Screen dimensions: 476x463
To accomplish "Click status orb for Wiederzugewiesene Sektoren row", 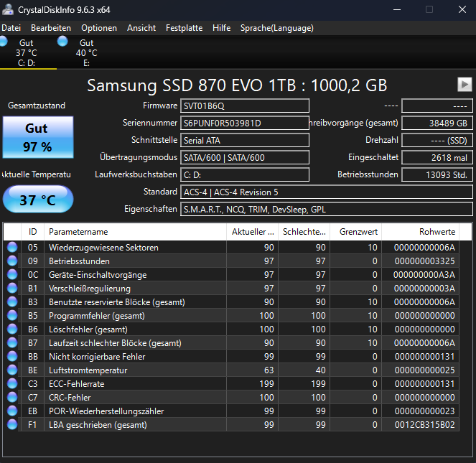I will pyautogui.click(x=12, y=247).
